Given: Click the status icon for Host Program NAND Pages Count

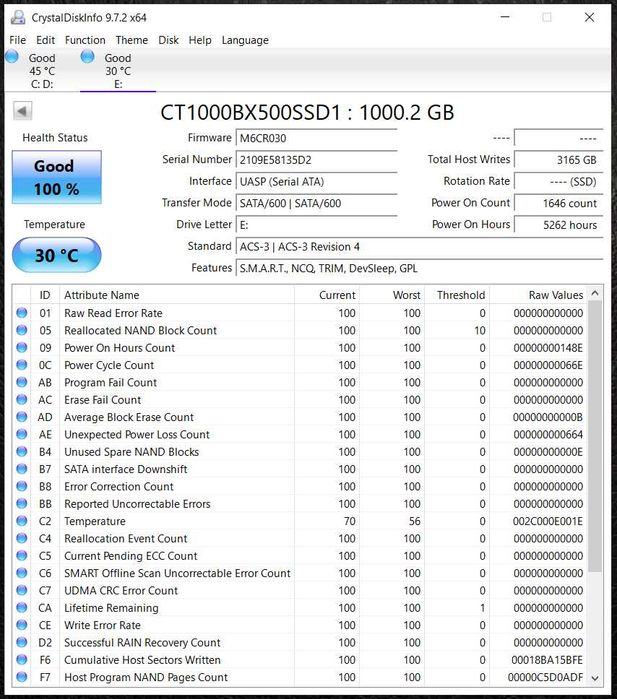Looking at the screenshot, I should pyautogui.click(x=21, y=677).
